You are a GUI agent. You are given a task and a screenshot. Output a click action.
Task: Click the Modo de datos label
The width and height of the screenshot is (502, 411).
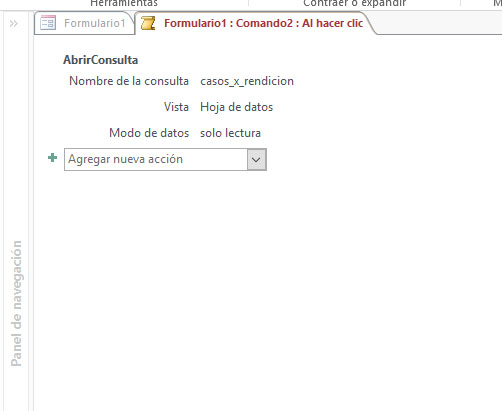149,133
